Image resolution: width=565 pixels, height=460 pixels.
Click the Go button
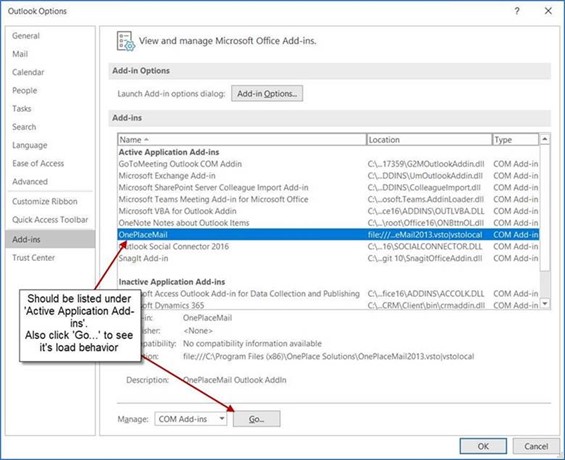[257, 419]
